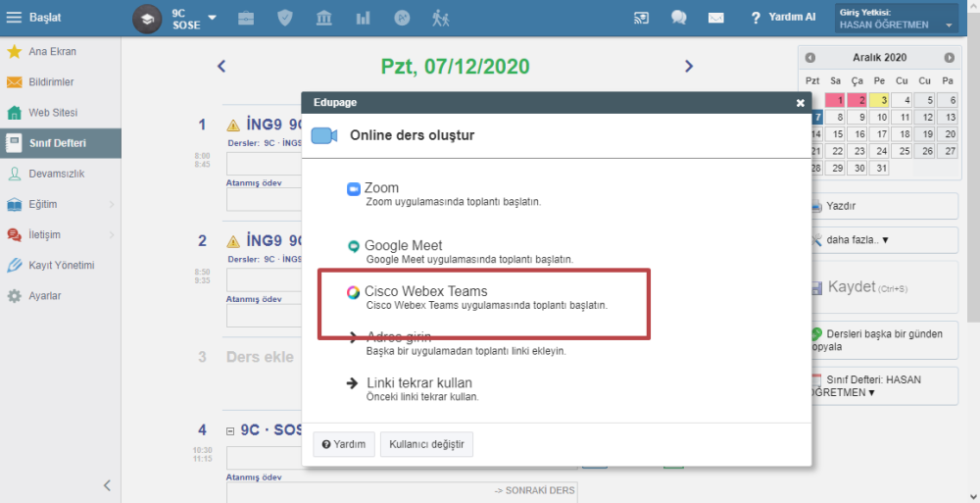
Task: Collapse lesson 4 with minus box
Action: tap(230, 431)
